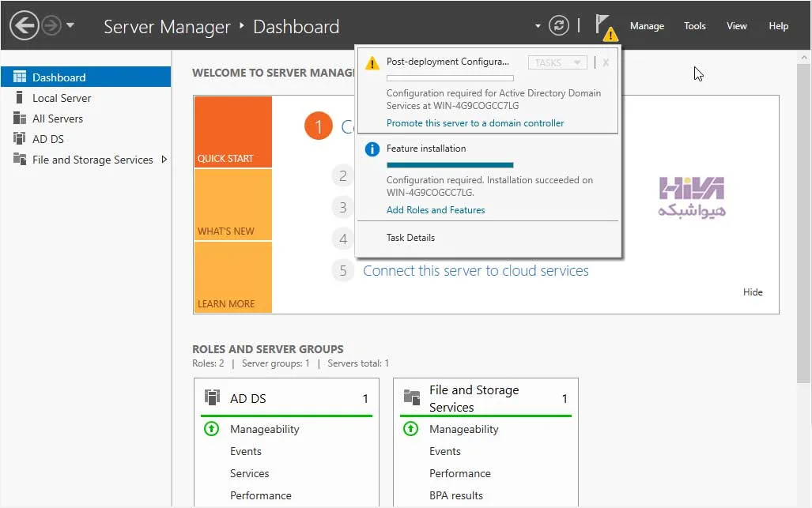Click the Post-deployment progress bar
Image resolution: width=812 pixels, height=508 pixels.
tap(450, 78)
